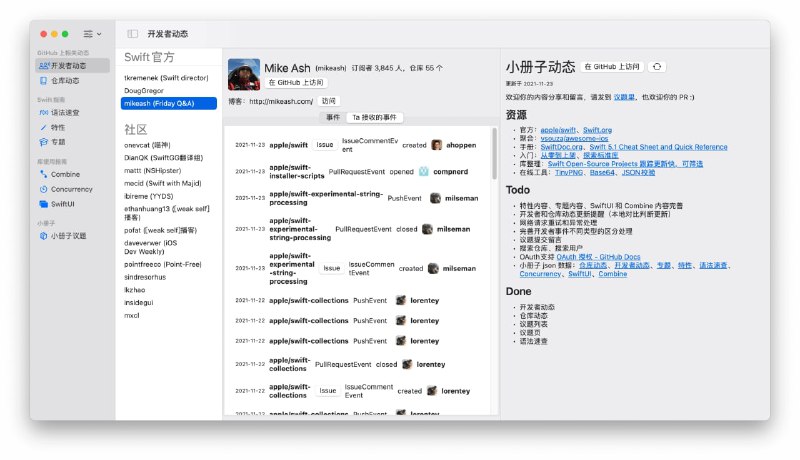Select sindresorhus entry
The height and width of the screenshot is (460, 800).
[x=168, y=277]
